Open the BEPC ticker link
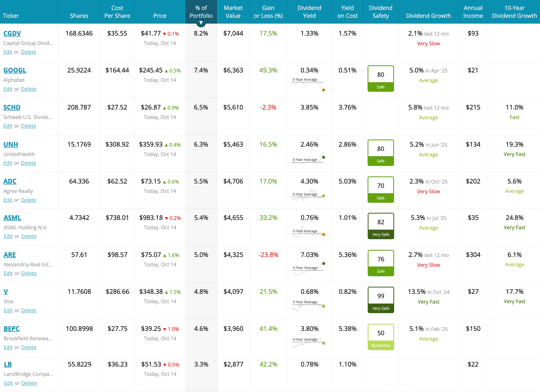This screenshot has width=540, height=392. click(x=11, y=329)
